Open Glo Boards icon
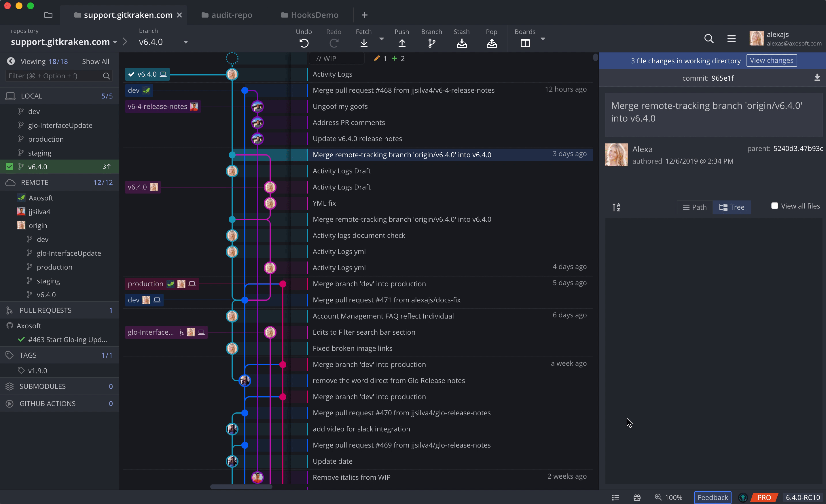 [x=525, y=43]
